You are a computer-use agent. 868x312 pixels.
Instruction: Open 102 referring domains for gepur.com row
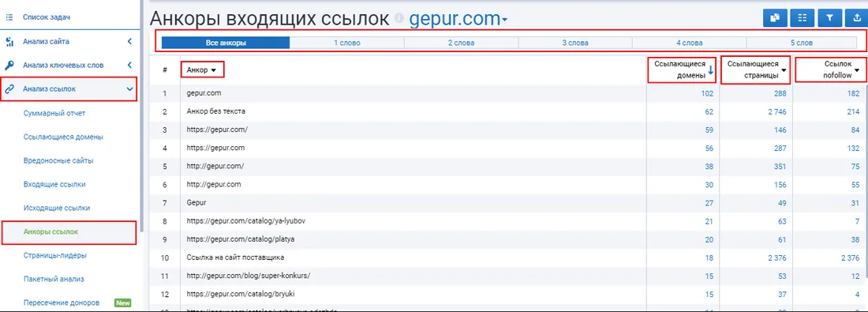click(707, 94)
